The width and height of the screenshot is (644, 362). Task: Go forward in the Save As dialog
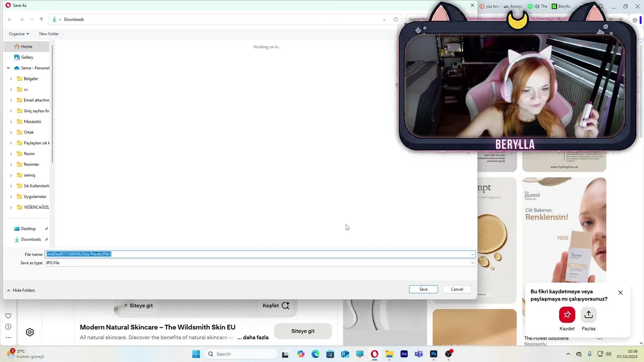coord(21,20)
